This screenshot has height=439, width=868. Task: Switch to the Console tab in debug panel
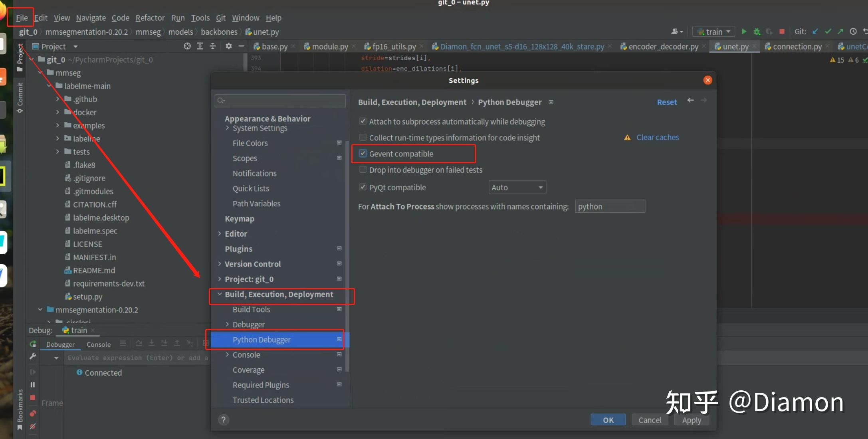pos(98,344)
